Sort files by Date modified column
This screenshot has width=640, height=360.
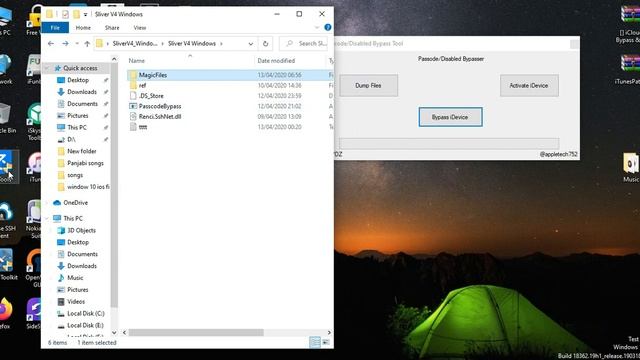276,60
